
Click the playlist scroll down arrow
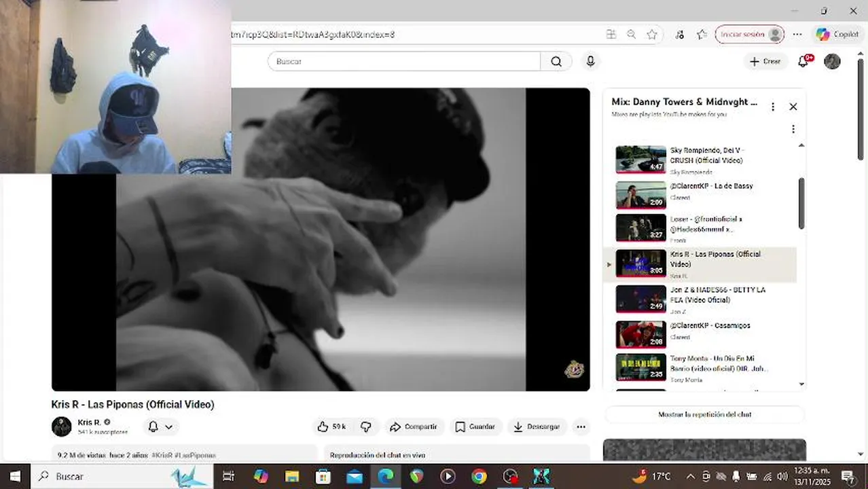tap(801, 384)
